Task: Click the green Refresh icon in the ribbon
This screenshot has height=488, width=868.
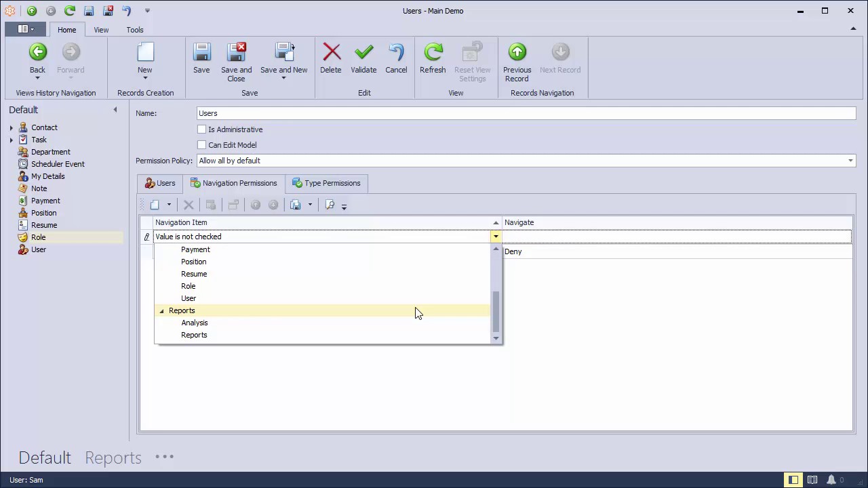Action: tap(433, 52)
